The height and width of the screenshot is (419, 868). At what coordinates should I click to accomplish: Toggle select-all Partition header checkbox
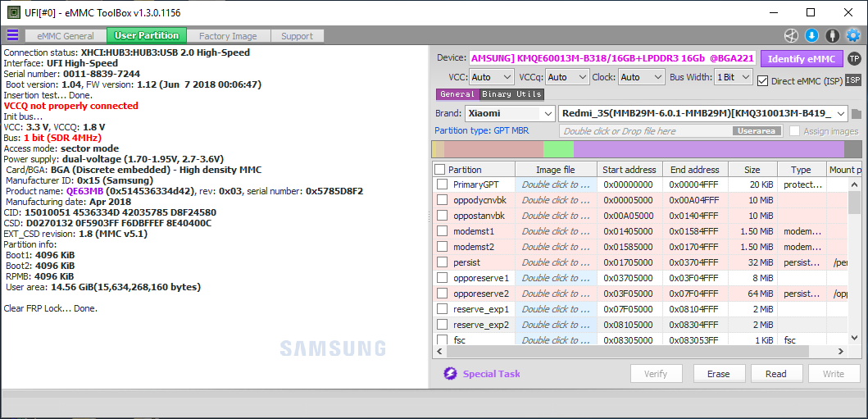tap(439, 170)
